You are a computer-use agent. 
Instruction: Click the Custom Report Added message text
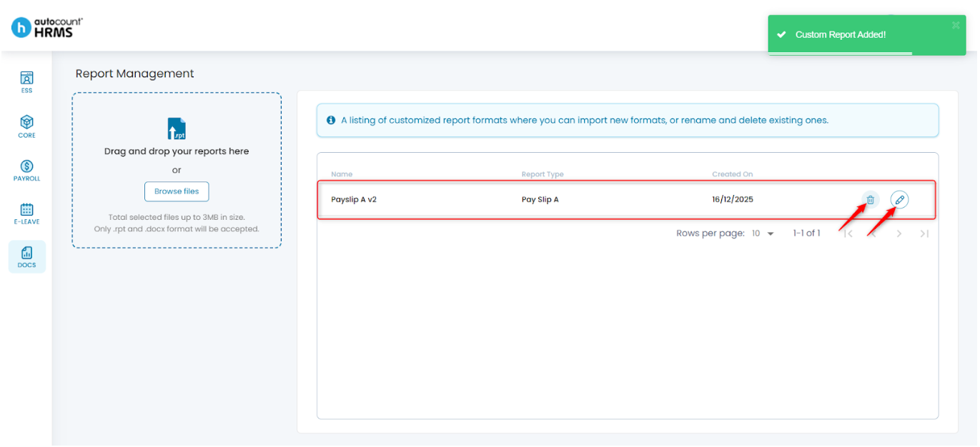(841, 34)
